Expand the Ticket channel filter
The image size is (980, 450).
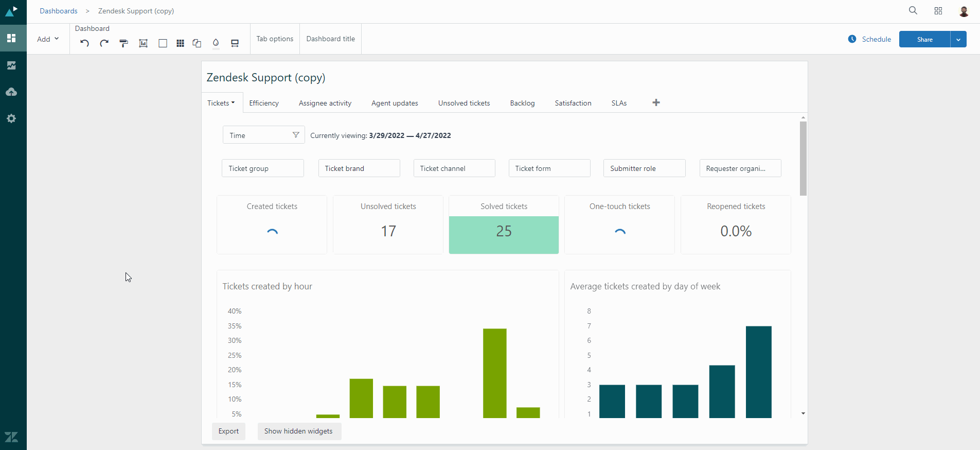click(454, 168)
